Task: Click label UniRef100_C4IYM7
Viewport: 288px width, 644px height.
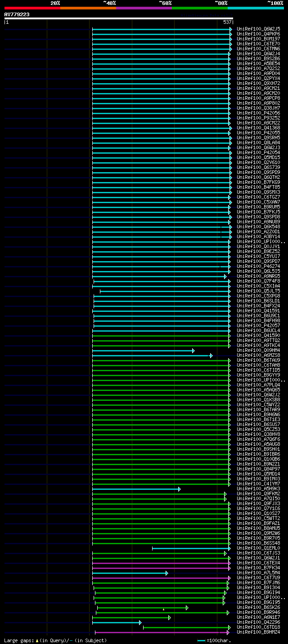Action: 258,484
